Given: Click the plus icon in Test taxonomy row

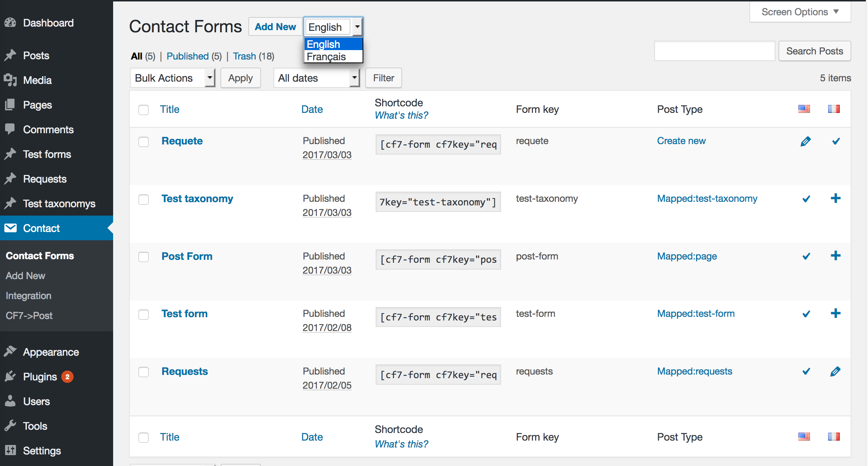Looking at the screenshot, I should [835, 199].
